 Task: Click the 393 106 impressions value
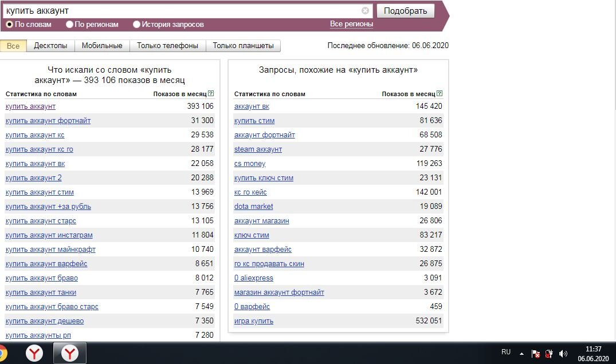point(201,106)
